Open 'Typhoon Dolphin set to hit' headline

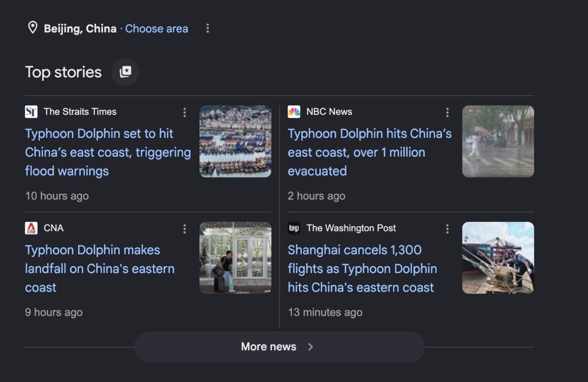point(108,153)
